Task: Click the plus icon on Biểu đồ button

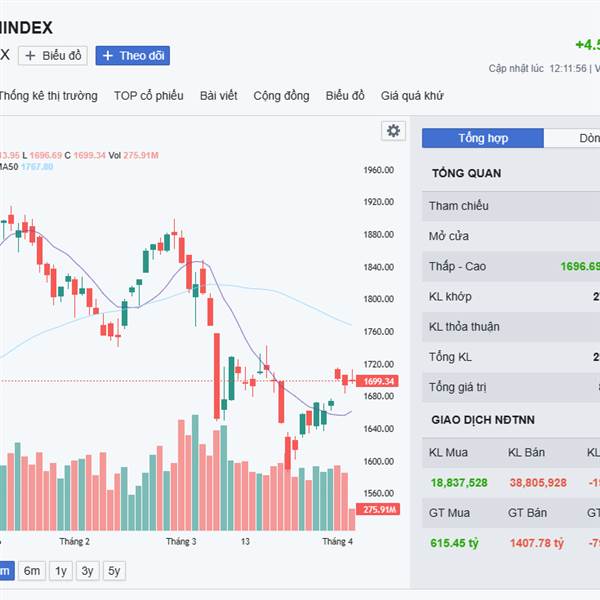Action: 31,56
